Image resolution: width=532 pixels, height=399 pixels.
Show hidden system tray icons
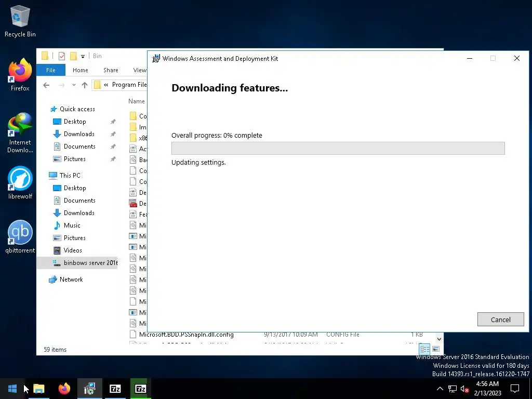point(440,389)
